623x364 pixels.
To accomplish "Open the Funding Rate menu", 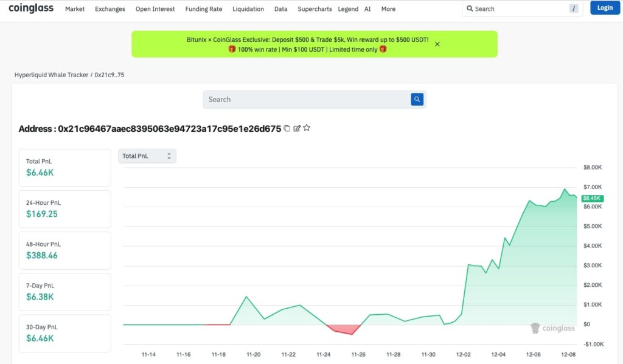I will point(203,9).
